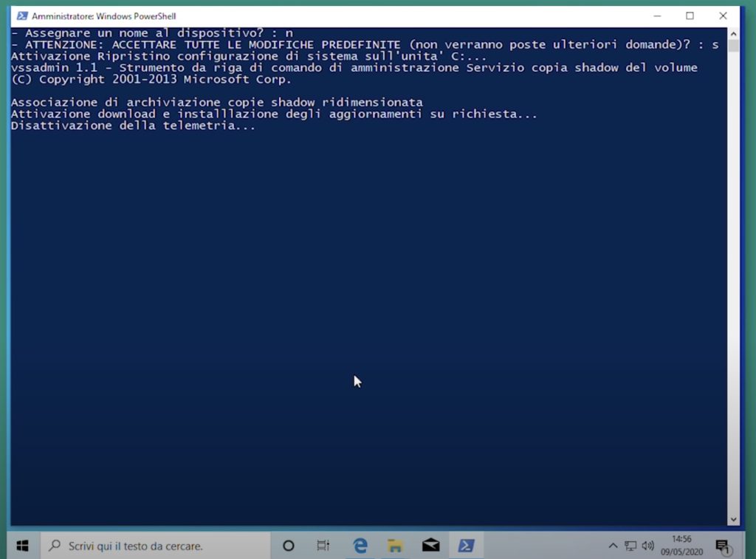Minimize the PowerShell window
The width and height of the screenshot is (756, 559).
(656, 16)
